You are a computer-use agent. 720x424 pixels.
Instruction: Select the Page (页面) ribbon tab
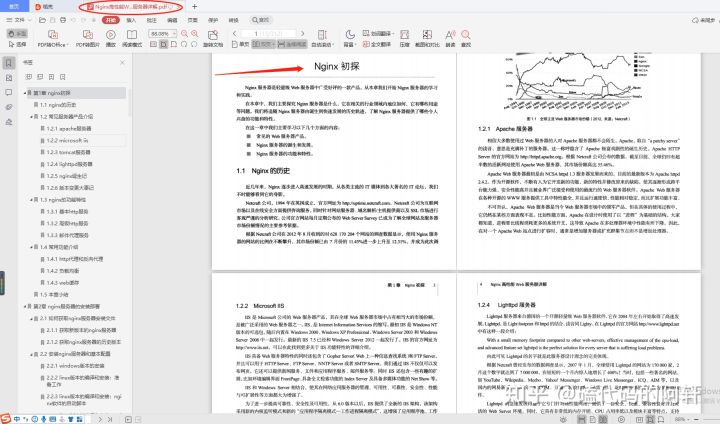point(193,20)
